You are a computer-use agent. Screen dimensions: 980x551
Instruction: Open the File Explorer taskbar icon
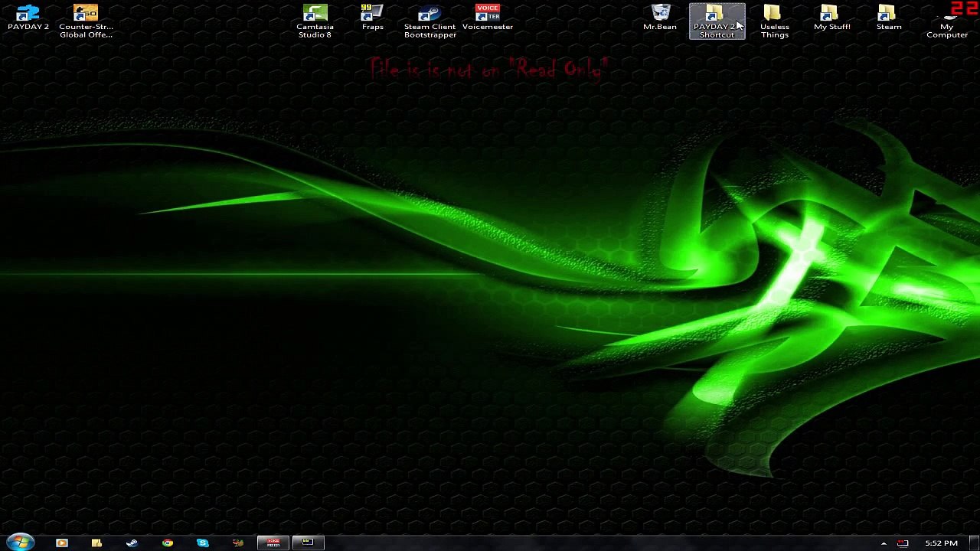96,543
